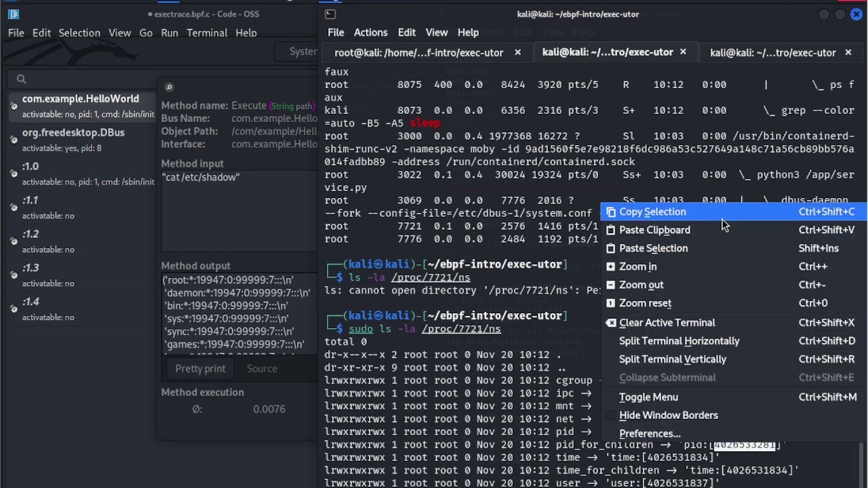Open Code OSS Terminal menu
868x488 pixels.
[207, 33]
